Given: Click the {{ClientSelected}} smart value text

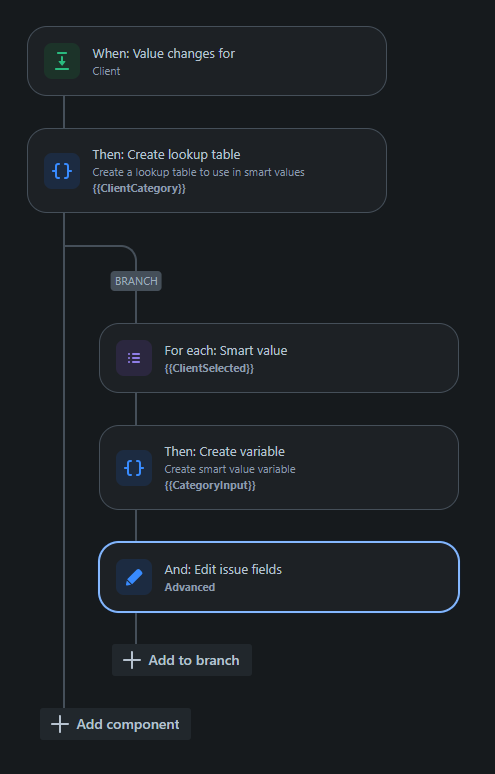Looking at the screenshot, I should pyautogui.click(x=209, y=368).
